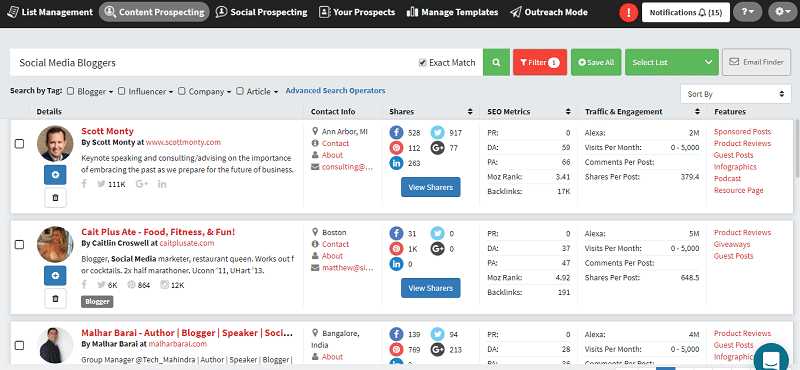The image size is (800, 370).
Task: Click the gray Blogger tag label
Action: [x=97, y=302]
